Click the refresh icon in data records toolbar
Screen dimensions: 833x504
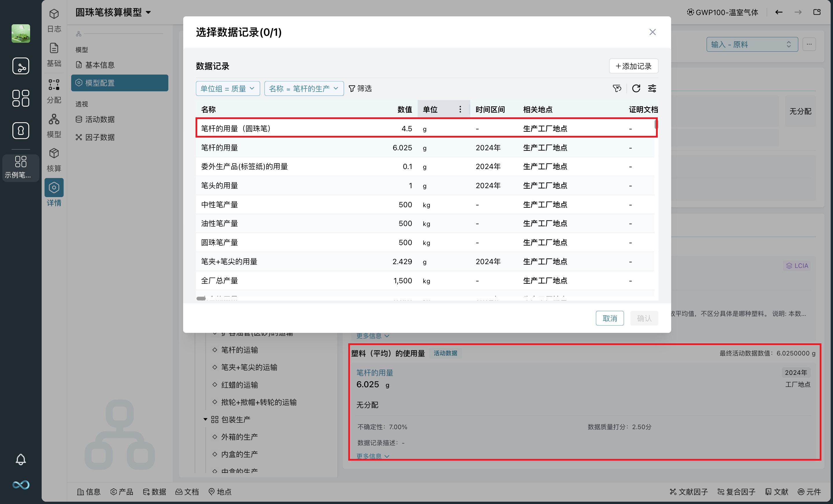coord(636,88)
